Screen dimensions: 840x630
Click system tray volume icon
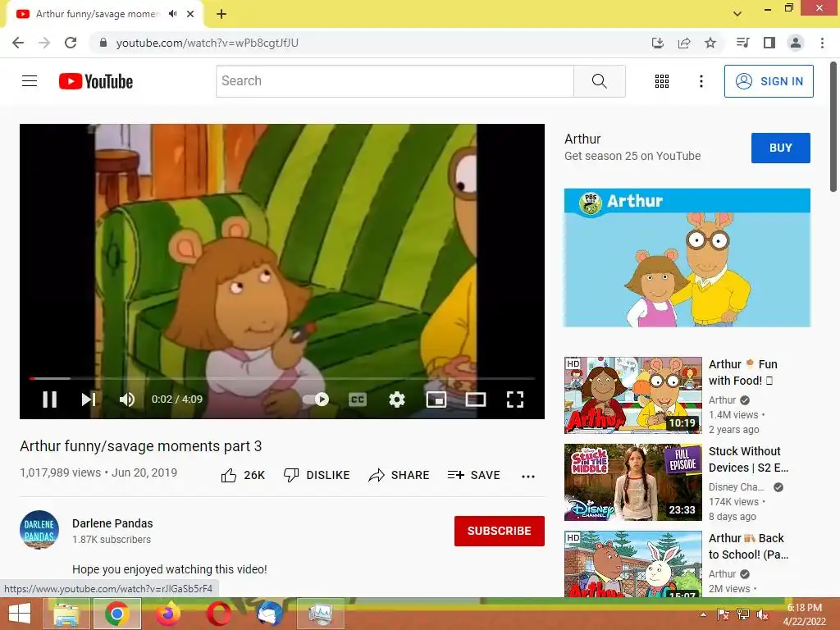click(x=762, y=614)
